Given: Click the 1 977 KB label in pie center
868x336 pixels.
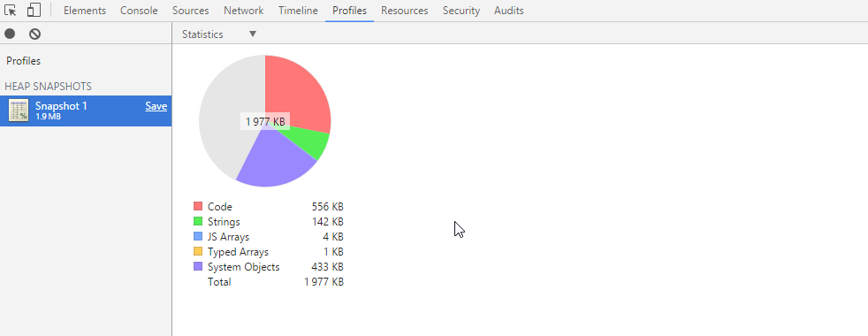Looking at the screenshot, I should (265, 122).
